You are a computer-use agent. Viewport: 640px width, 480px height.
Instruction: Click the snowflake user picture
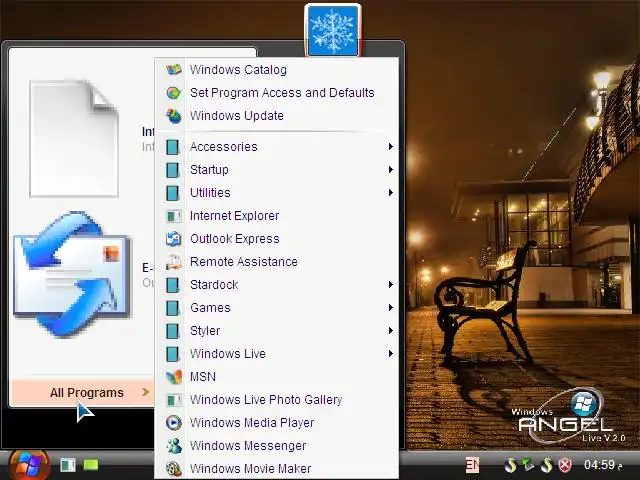[333, 31]
